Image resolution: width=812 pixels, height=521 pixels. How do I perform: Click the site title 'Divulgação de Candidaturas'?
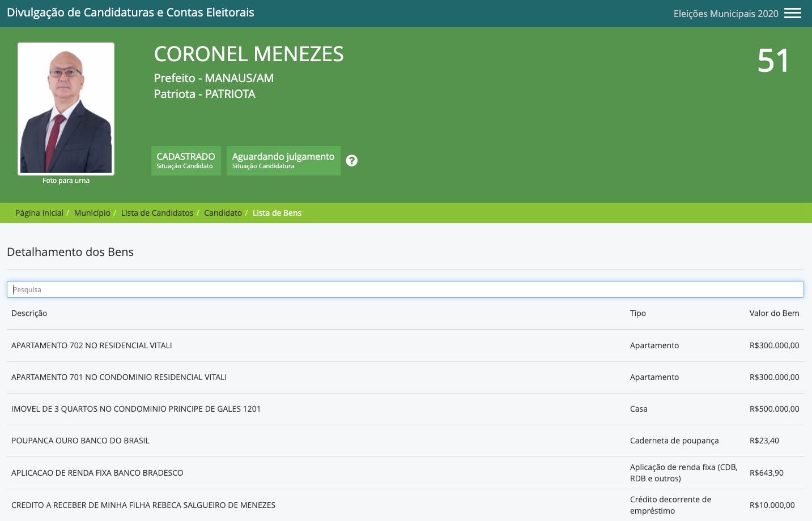point(130,12)
